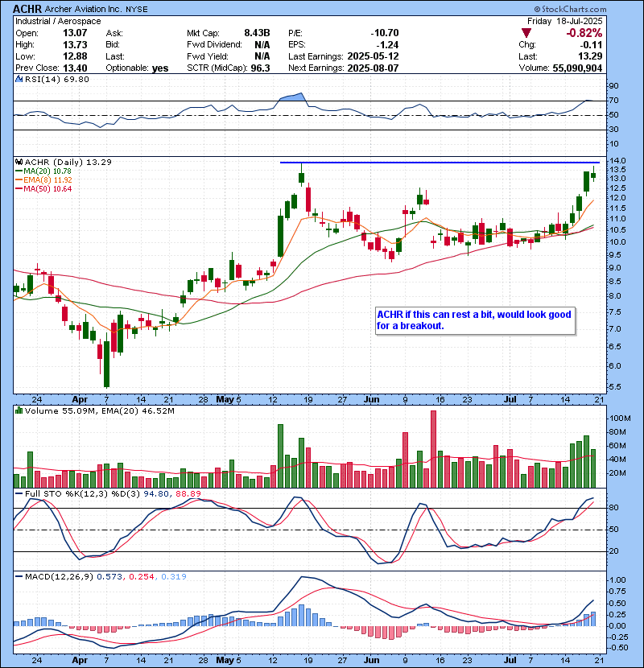Viewport: 644px width, 668px height.
Task: Click the -0.82% percent change value
Action: point(584,33)
